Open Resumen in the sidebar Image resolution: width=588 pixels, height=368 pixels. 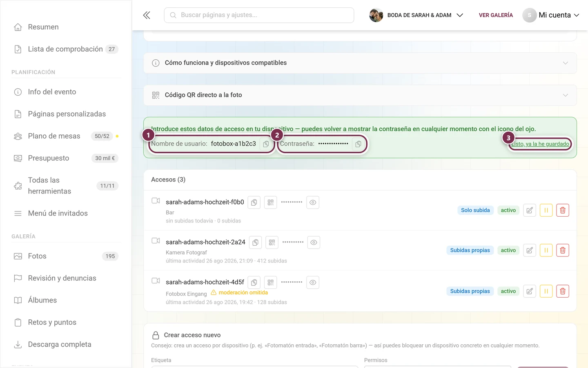(x=66, y=27)
